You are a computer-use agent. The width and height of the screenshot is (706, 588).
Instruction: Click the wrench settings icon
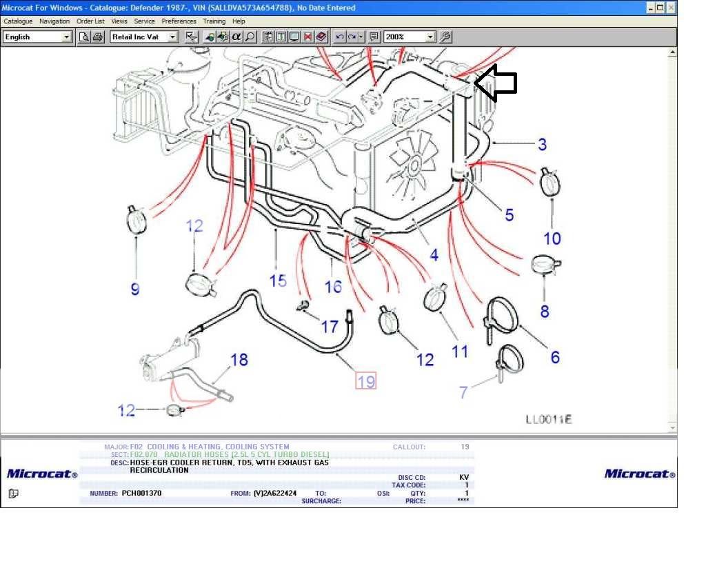click(x=445, y=37)
